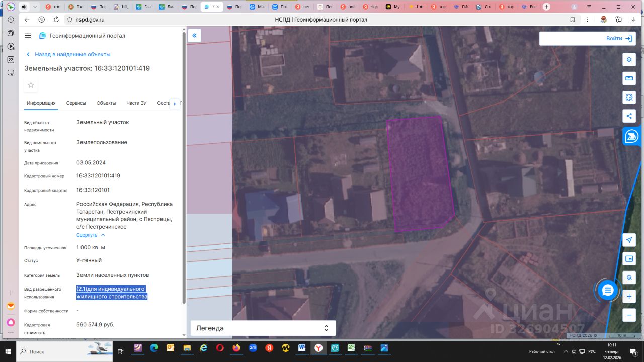The width and height of the screenshot is (644, 362).
Task: Open Zoom from the taskbar
Action: pyautogui.click(x=253, y=348)
